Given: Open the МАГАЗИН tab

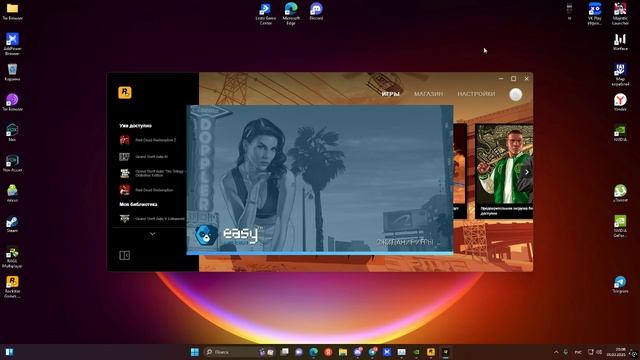Looking at the screenshot, I should (428, 94).
